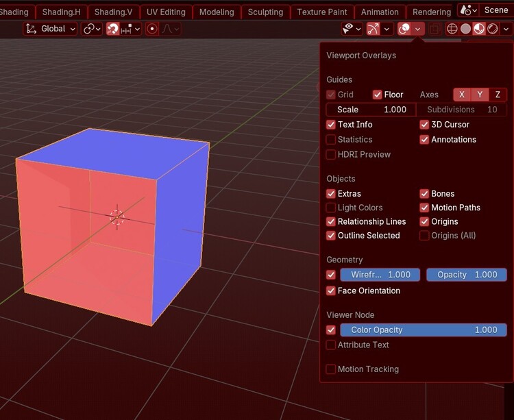Disable the Outline Selected checkbox
This screenshot has width=514, height=420.
pos(331,236)
